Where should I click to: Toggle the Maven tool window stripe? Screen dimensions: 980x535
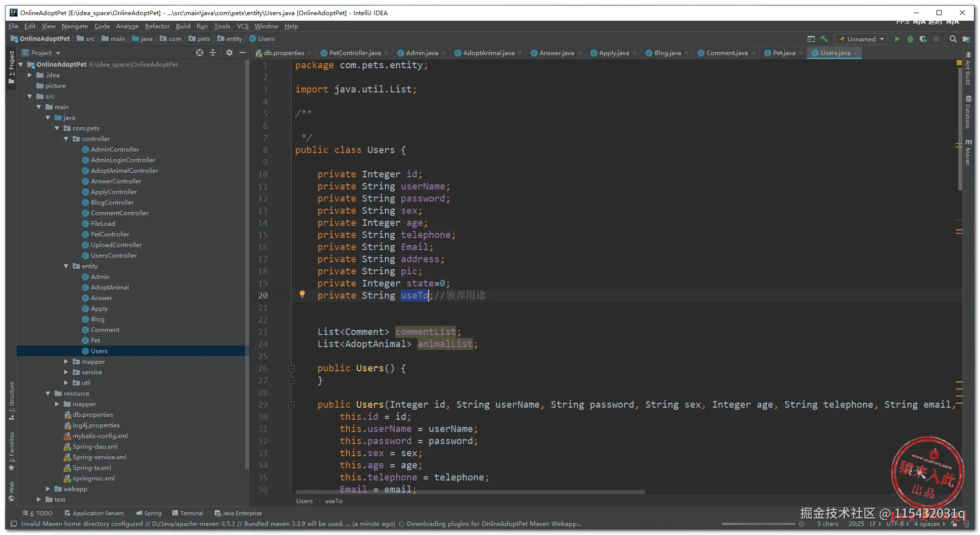pos(968,153)
